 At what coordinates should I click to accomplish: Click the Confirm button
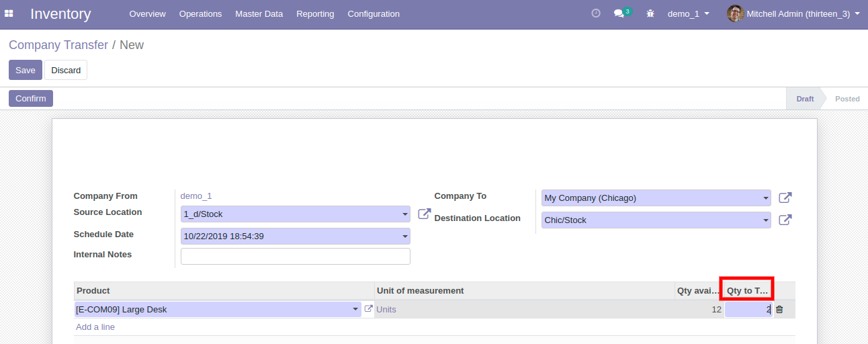click(31, 98)
